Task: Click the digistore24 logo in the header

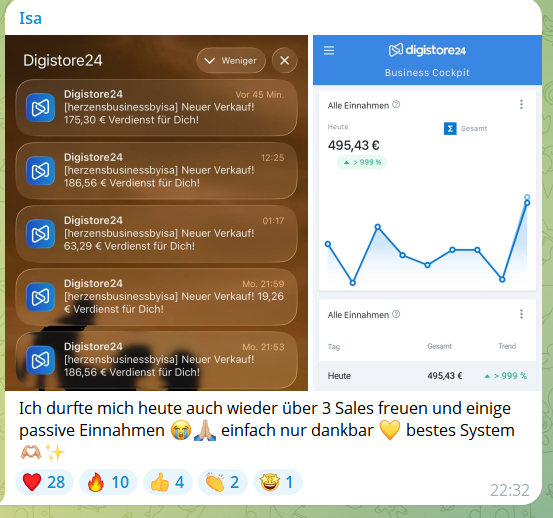Action: (x=427, y=50)
